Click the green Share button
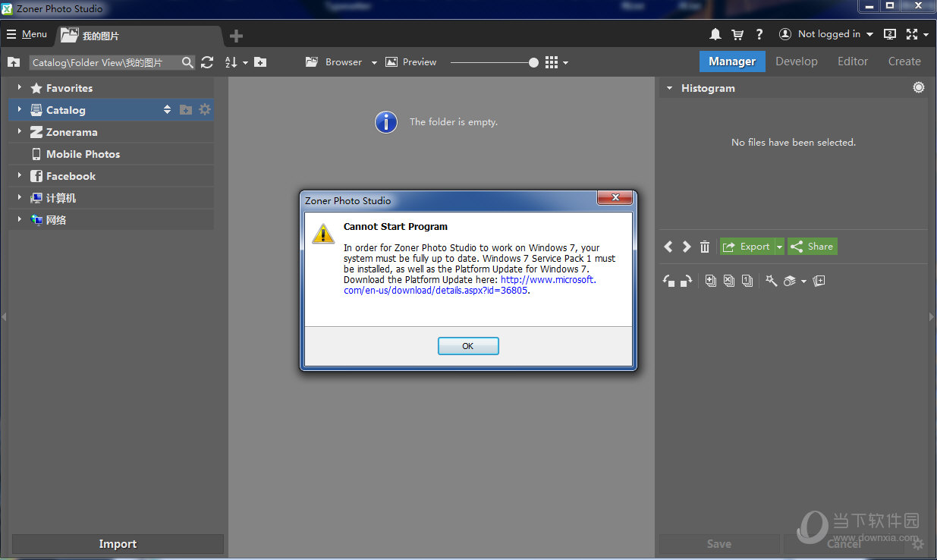 pos(813,247)
